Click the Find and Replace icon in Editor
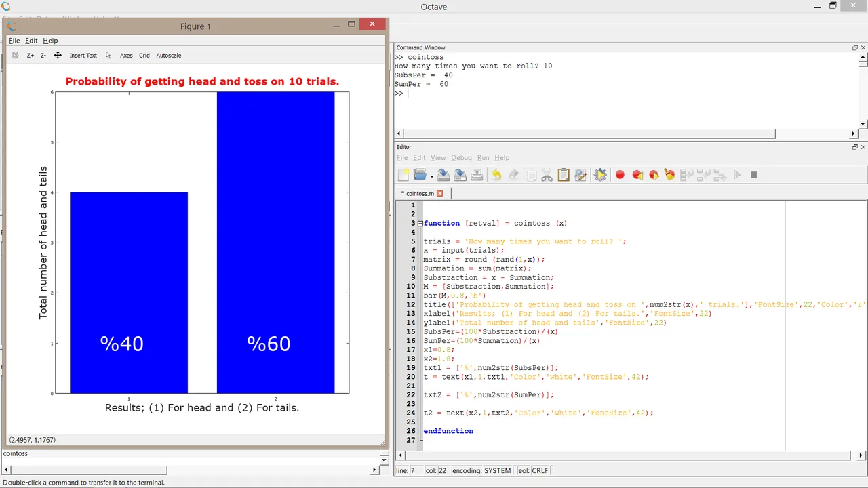The height and width of the screenshot is (488, 868). click(580, 175)
